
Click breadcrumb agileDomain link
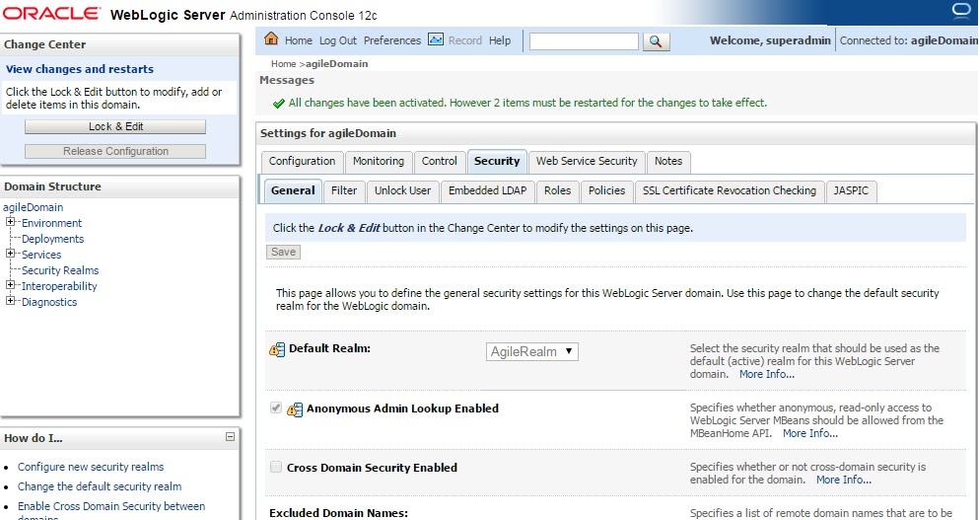(336, 64)
